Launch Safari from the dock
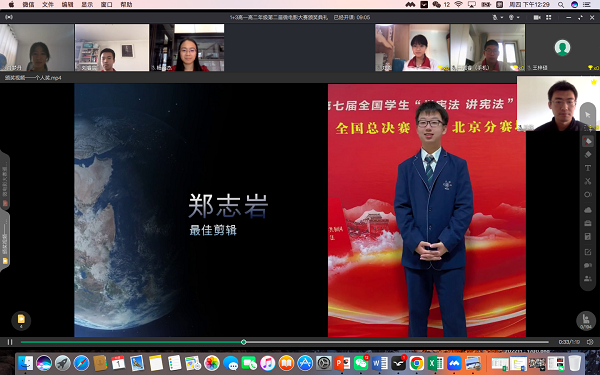The width and height of the screenshot is (600, 375). click(82, 363)
